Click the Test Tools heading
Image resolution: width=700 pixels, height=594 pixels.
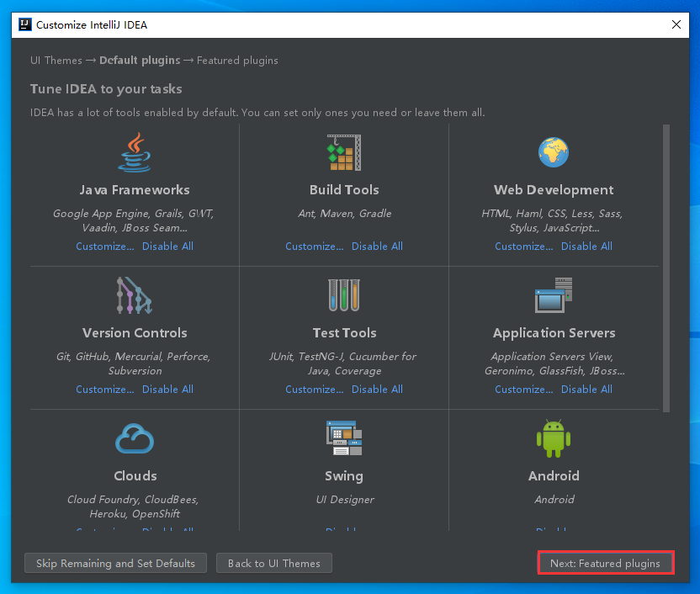(x=344, y=333)
